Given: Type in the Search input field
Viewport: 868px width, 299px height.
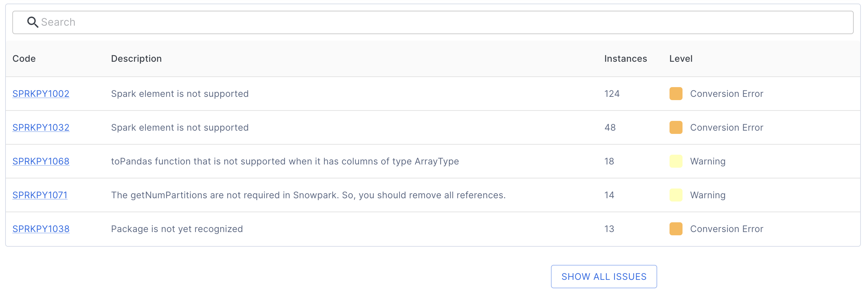Looking at the screenshot, I should coord(438,22).
